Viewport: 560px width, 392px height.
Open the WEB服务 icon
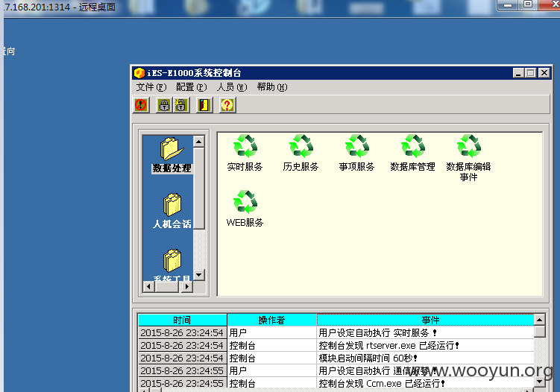pos(245,209)
